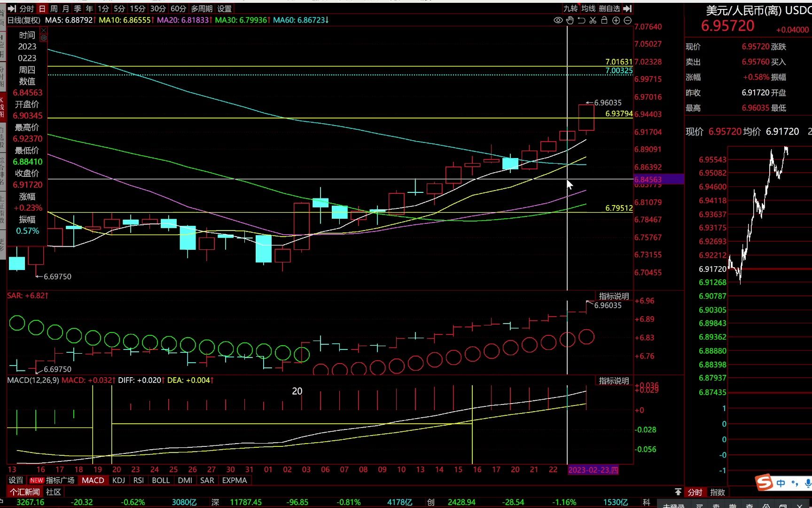
Task: Click the scroll-to-top arrow icon
Action: (x=678, y=492)
